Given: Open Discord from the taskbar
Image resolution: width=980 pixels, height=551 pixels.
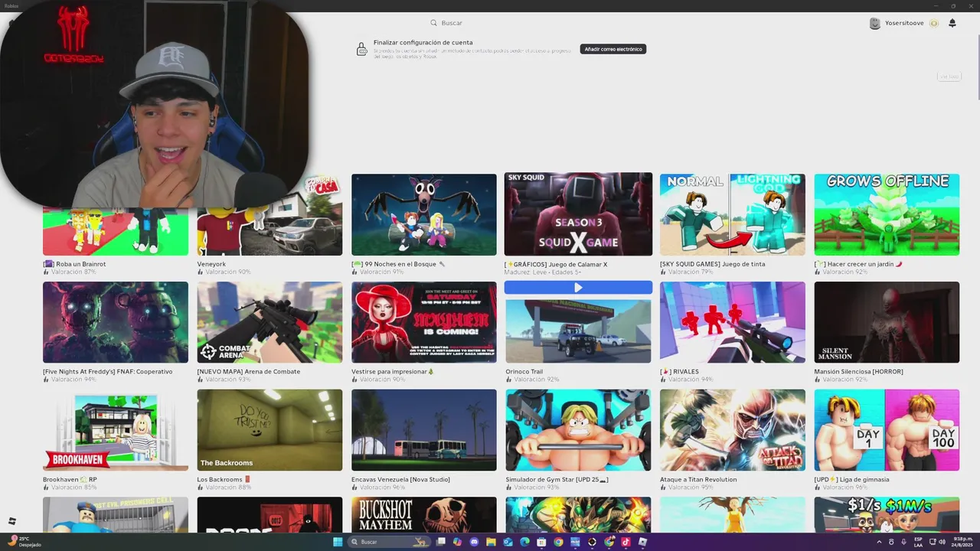Looking at the screenshot, I should tap(474, 542).
